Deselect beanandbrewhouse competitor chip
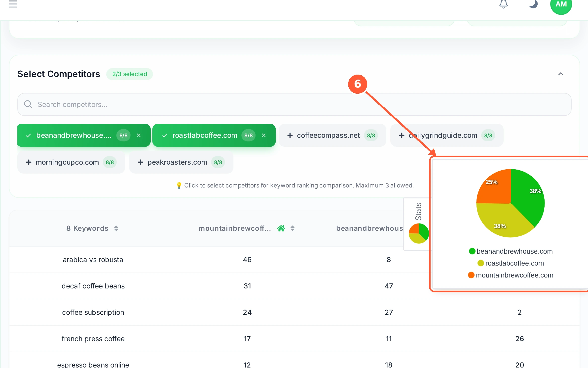This screenshot has width=588, height=368. (84, 135)
